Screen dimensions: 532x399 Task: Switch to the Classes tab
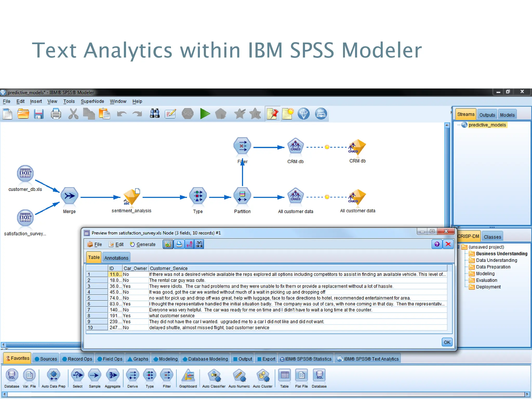492,237
